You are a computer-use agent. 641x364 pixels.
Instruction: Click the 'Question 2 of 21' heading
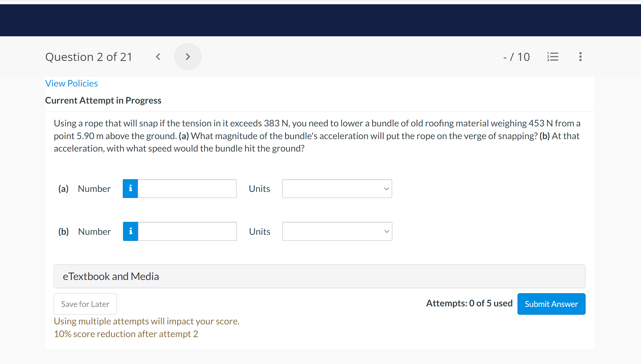[88, 57]
